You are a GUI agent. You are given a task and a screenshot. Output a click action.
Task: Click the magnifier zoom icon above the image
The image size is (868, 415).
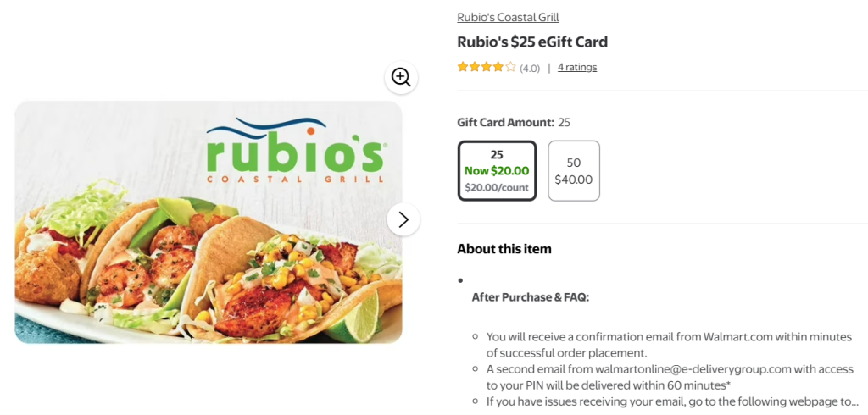tap(401, 77)
